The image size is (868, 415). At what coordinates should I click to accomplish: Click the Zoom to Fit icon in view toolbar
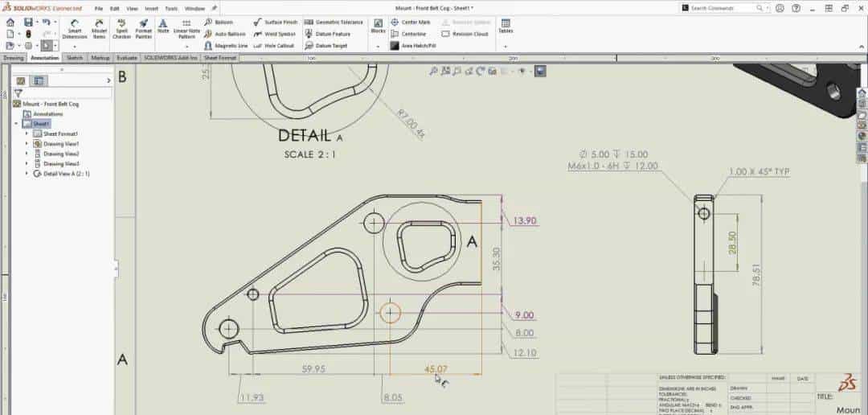pos(433,71)
